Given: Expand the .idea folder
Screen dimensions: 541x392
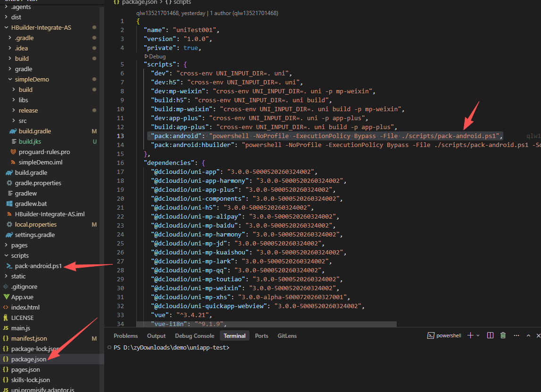Looking at the screenshot, I should point(52,48).
